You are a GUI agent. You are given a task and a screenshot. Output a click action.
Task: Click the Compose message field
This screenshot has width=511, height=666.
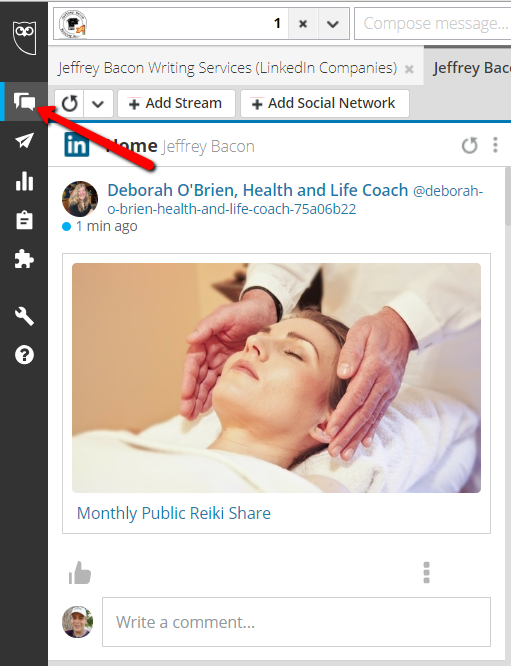432,23
